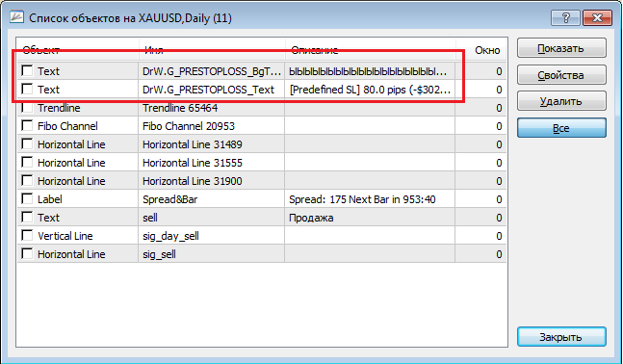Click the Показать button
Image resolution: width=623 pixels, height=364 pixels.
coord(561,48)
